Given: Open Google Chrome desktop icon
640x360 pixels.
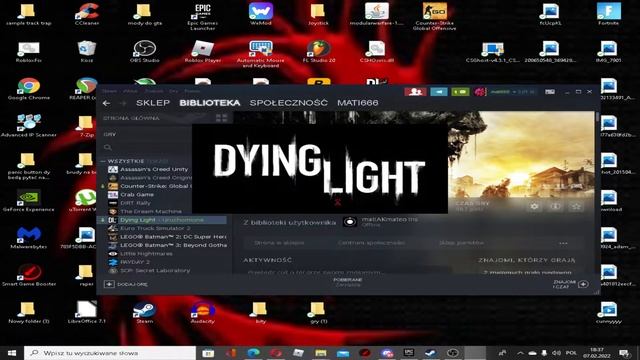Looking at the screenshot, I should pos(29,89).
